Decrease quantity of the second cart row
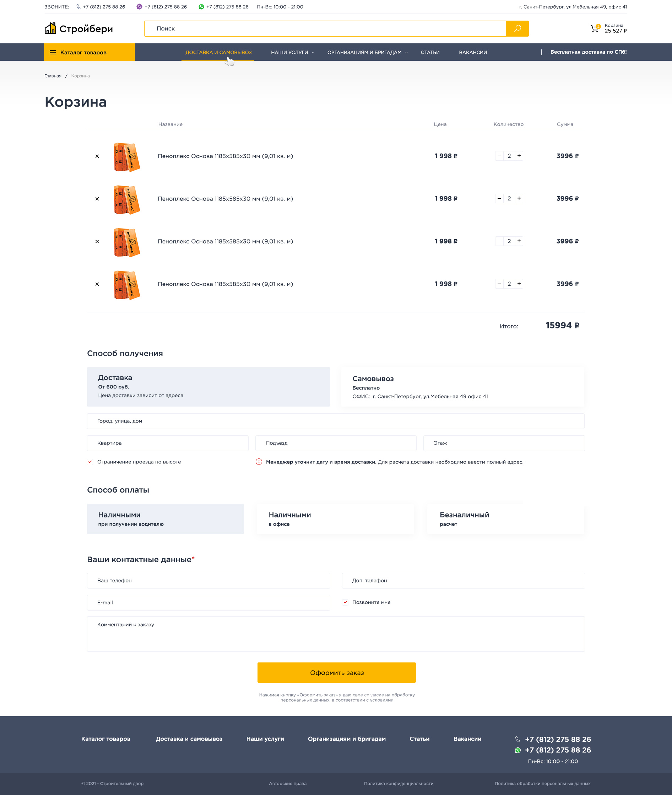This screenshot has height=795, width=672. coord(499,199)
